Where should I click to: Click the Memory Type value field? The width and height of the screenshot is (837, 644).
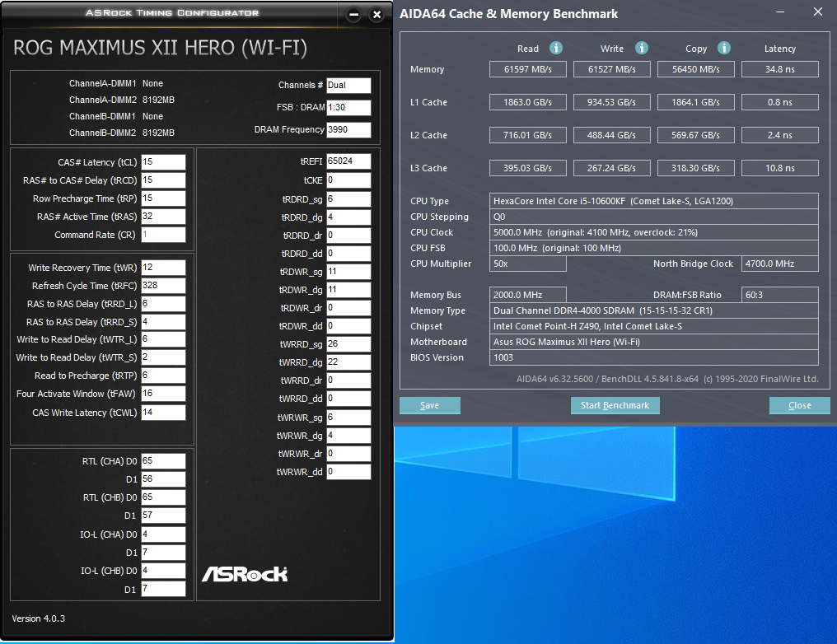654,310
